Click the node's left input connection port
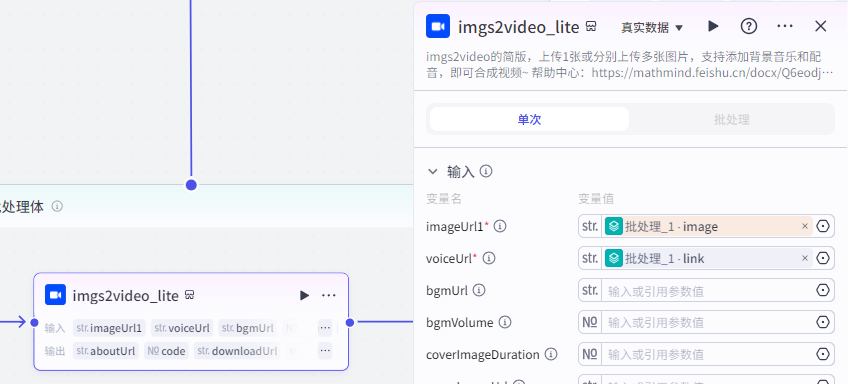The width and height of the screenshot is (848, 384). (x=34, y=322)
